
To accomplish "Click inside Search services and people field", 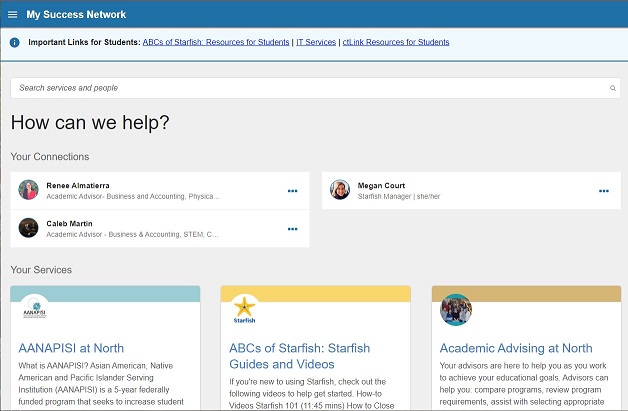I will click(300, 88).
